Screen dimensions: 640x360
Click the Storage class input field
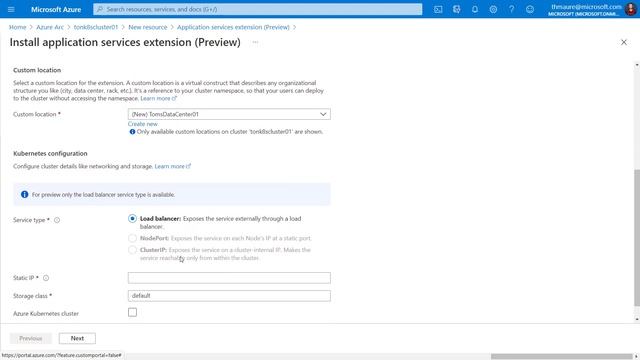229,296
